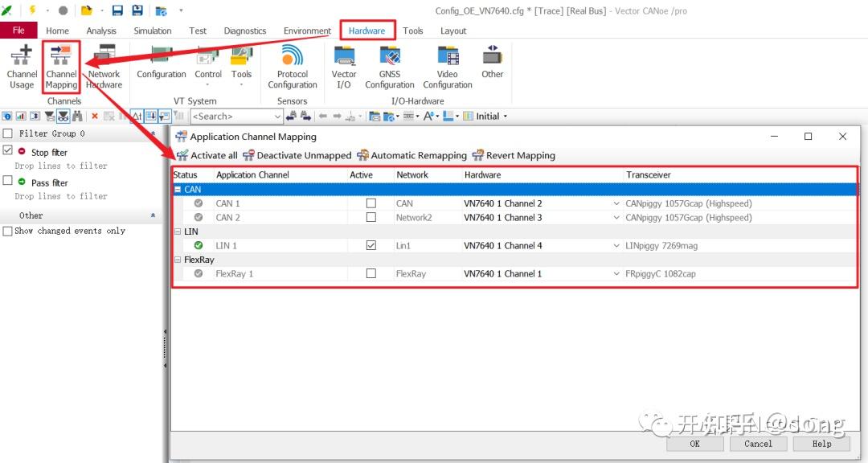
Task: Click the Revert Mapping toolbar icon
Action: point(513,156)
